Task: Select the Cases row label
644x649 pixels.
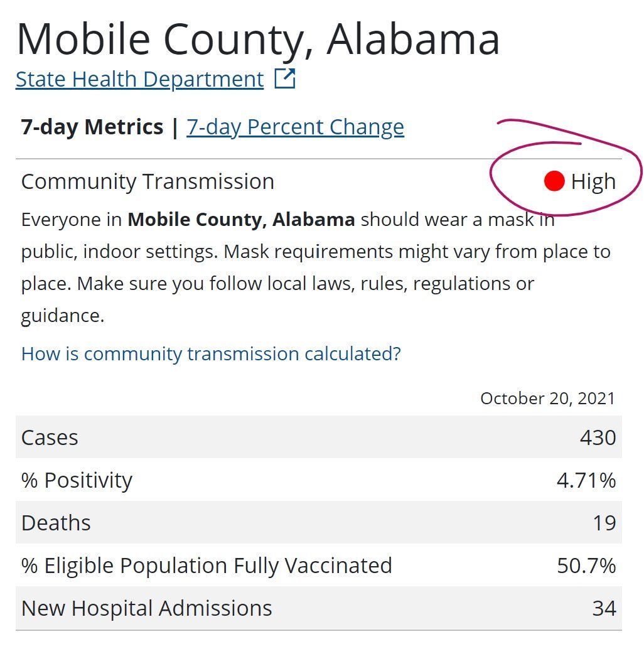Action: (50, 437)
